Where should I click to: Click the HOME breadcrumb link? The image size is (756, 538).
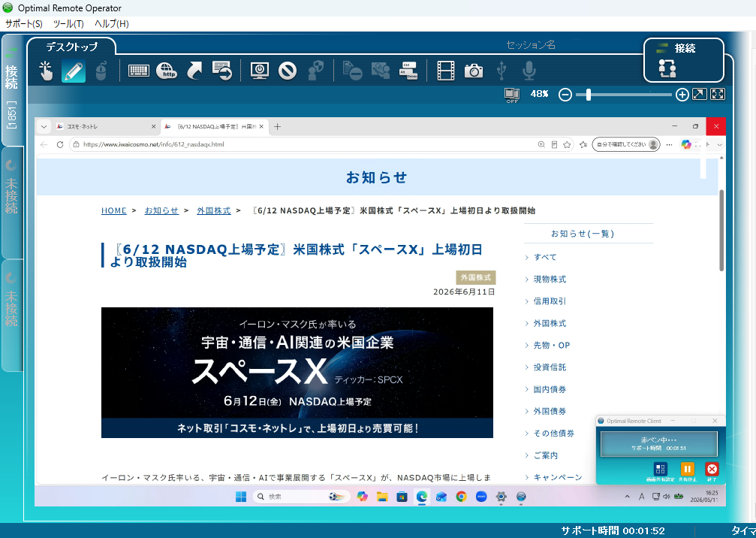click(114, 210)
